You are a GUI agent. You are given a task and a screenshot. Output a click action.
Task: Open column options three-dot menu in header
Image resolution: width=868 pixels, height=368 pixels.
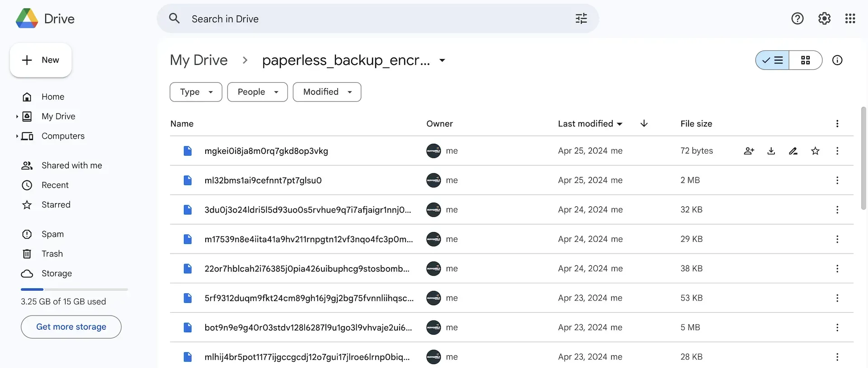[837, 124]
